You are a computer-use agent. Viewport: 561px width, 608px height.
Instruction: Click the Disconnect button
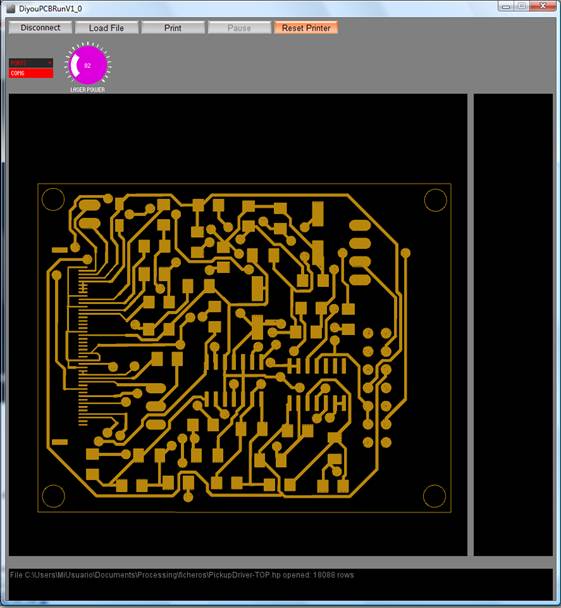[40, 28]
